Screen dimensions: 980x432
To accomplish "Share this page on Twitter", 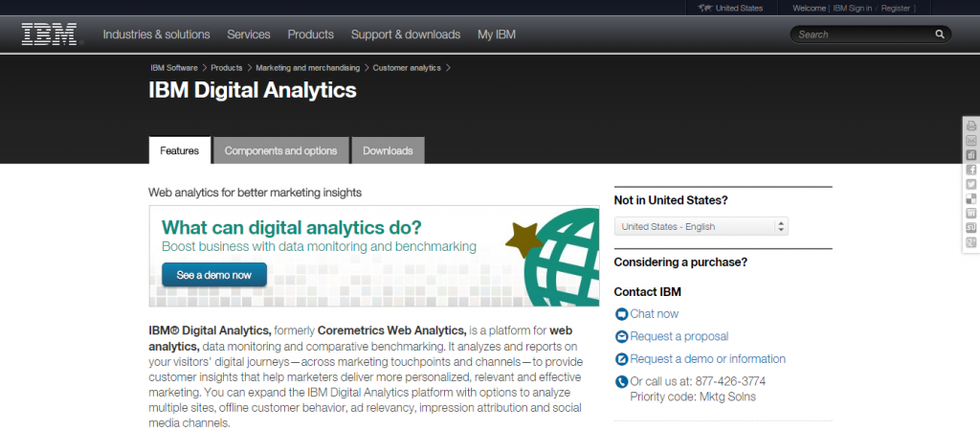I will pyautogui.click(x=970, y=184).
